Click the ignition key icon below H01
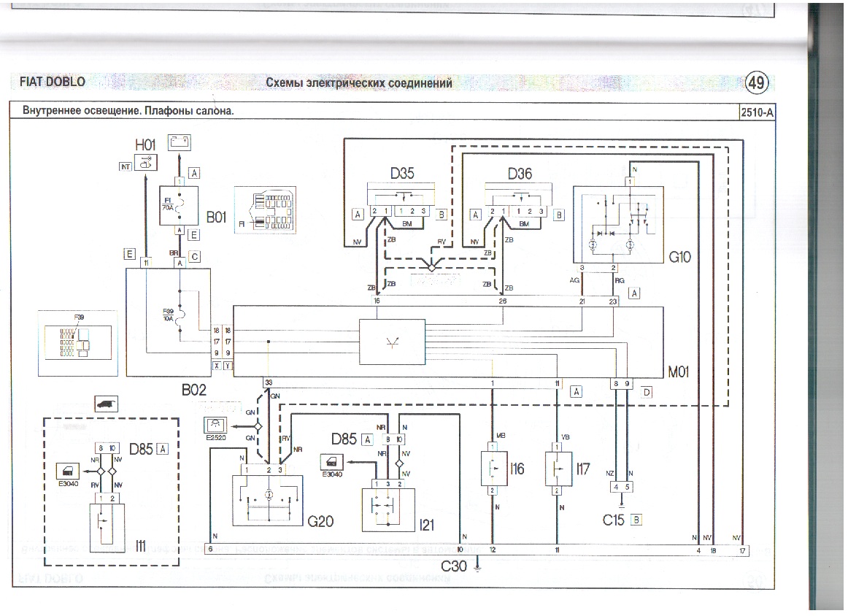 coord(145,165)
